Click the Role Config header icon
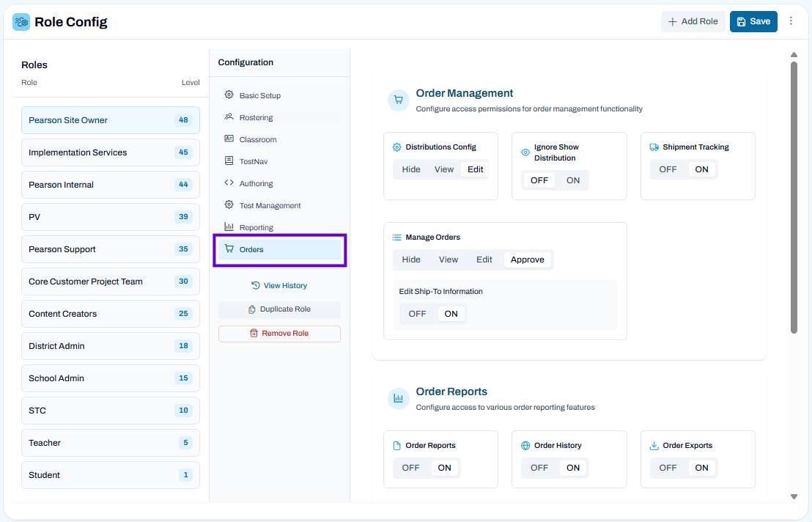The image size is (812, 522). point(21,22)
